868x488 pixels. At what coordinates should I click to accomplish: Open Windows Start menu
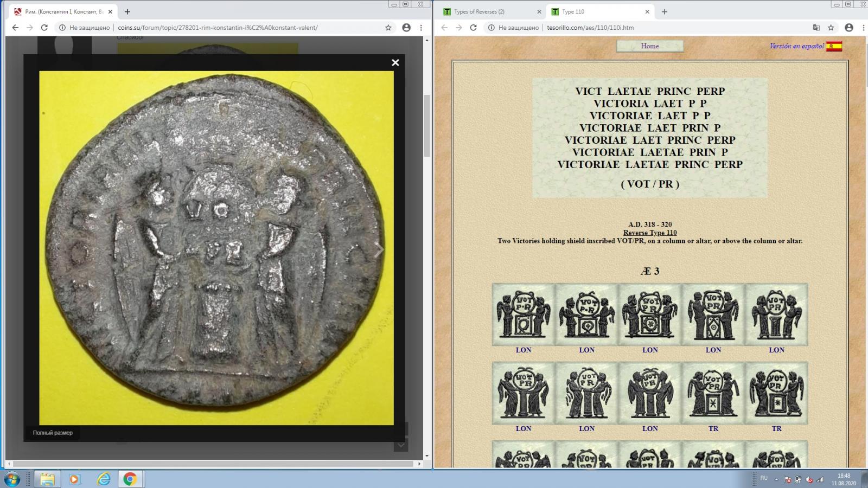pos(12,479)
